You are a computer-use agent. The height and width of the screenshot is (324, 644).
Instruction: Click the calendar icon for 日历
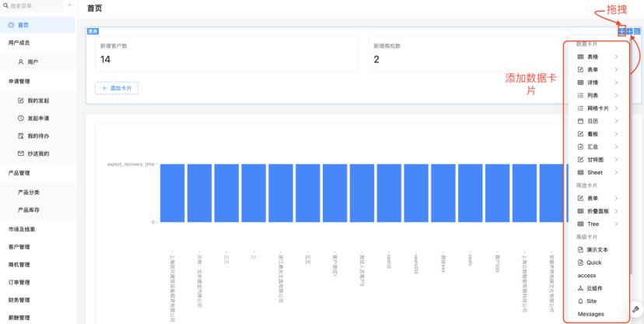(x=580, y=121)
